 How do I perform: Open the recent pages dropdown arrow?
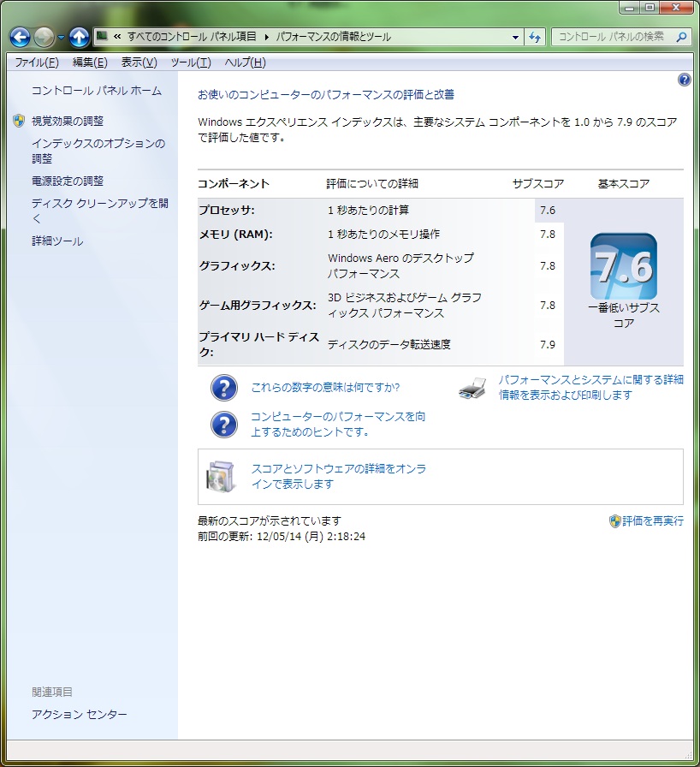coord(61,37)
